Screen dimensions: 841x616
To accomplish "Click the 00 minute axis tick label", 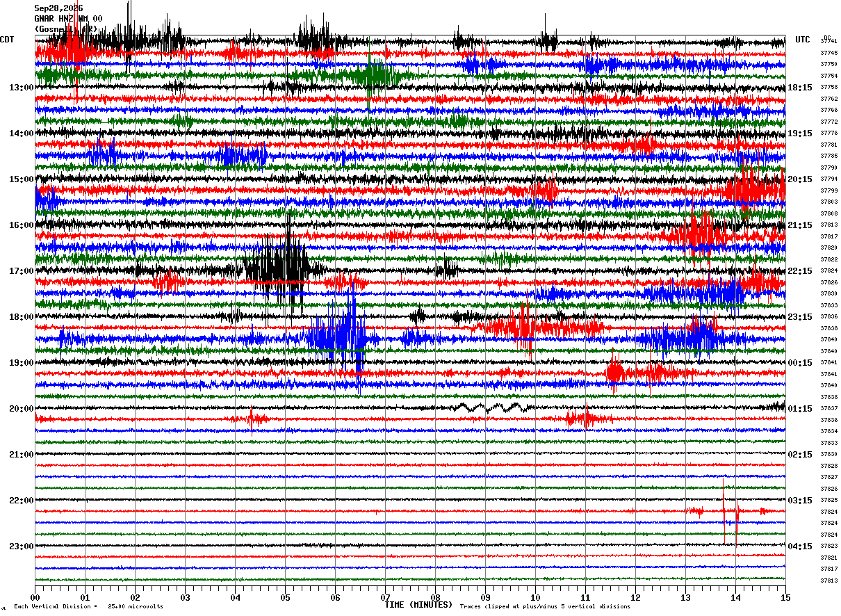I will pyautogui.click(x=35, y=598).
